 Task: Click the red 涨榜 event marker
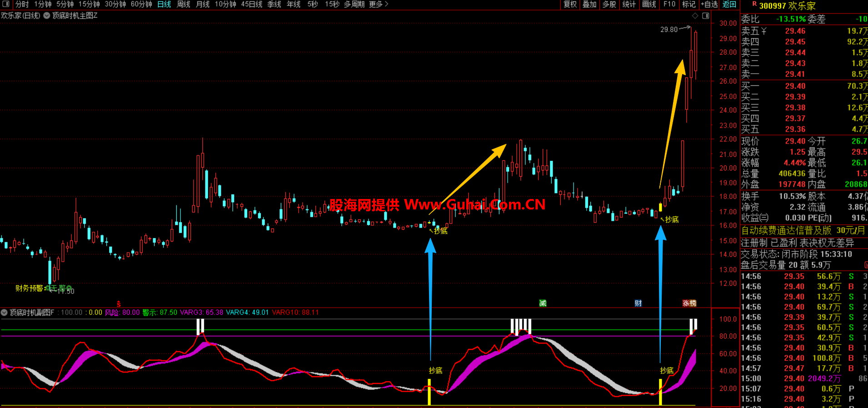(x=689, y=303)
